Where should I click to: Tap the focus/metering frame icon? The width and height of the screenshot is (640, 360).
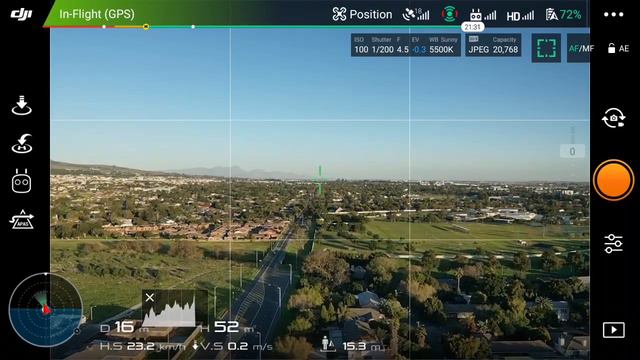point(546,48)
